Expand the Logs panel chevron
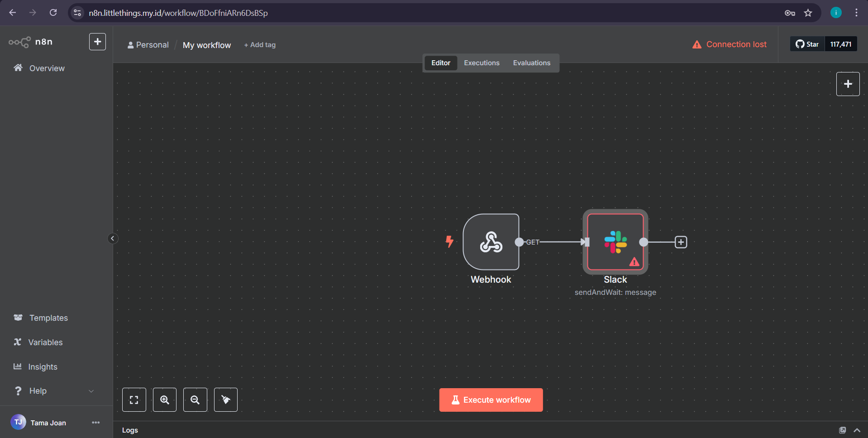The height and width of the screenshot is (438, 868). tap(857, 430)
